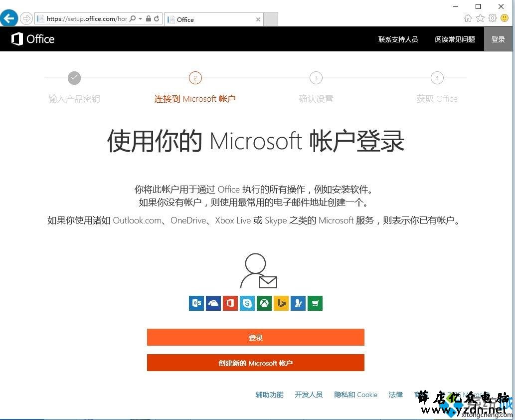Click the red Office service icon
The width and height of the screenshot is (515, 420).
pyautogui.click(x=230, y=303)
